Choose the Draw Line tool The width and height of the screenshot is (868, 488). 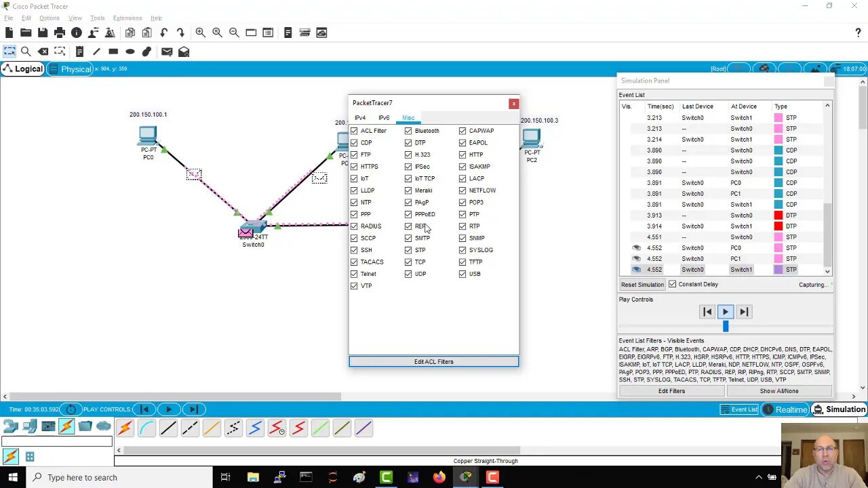96,52
